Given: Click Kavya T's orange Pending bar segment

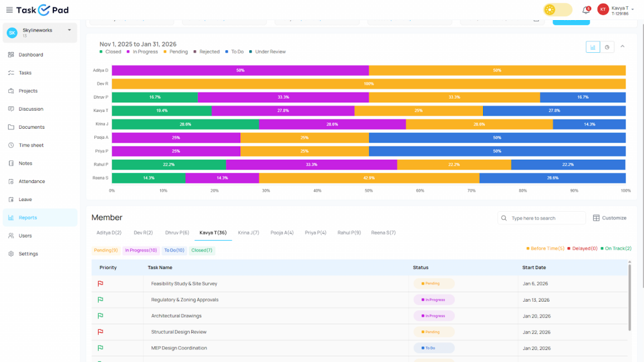Looking at the screenshot, I should tap(418, 111).
